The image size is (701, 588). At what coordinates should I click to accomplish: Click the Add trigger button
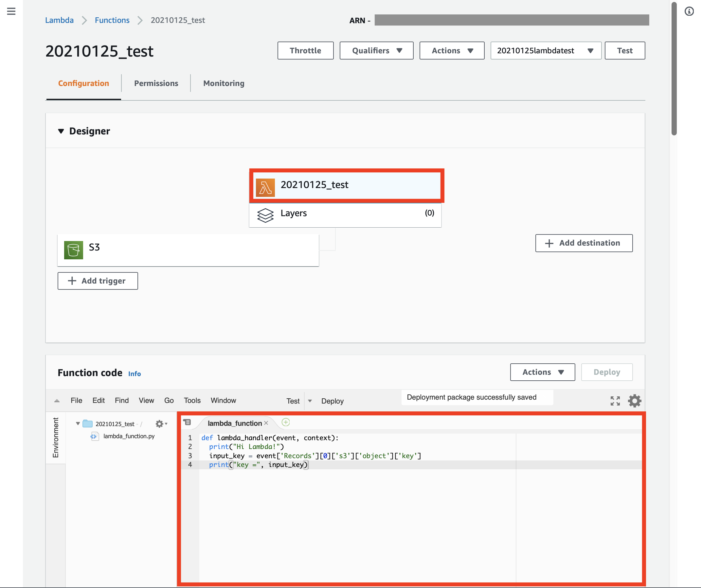tap(98, 281)
